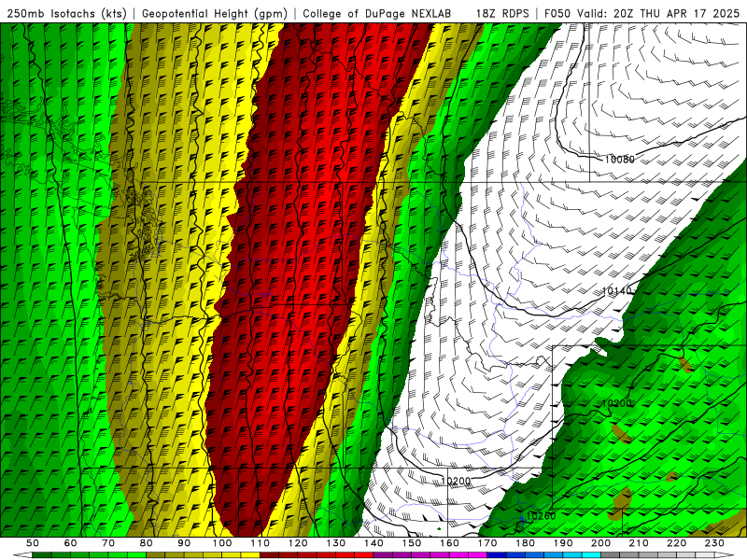Click the 110 value on color scale
747x560 pixels.
coord(261,543)
